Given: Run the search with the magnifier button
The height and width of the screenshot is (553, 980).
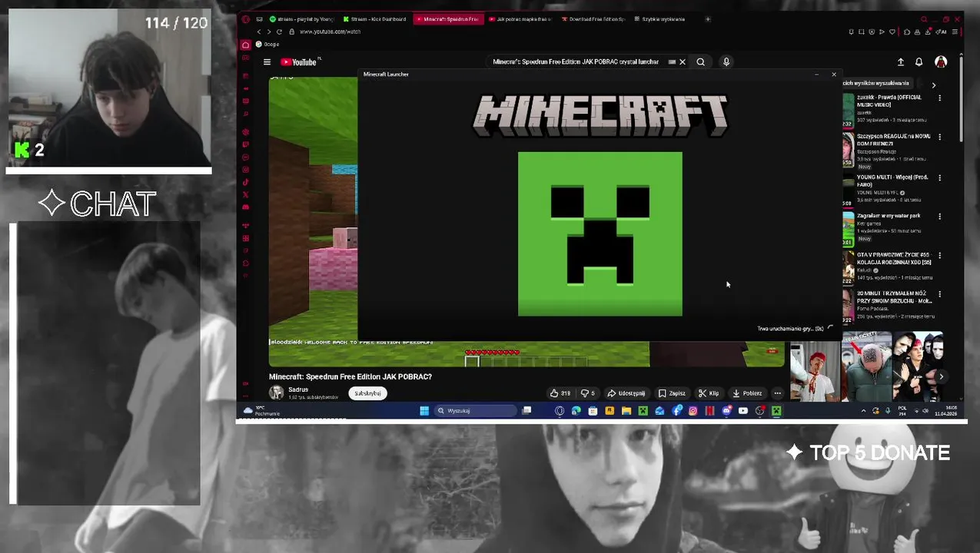Looking at the screenshot, I should [700, 62].
